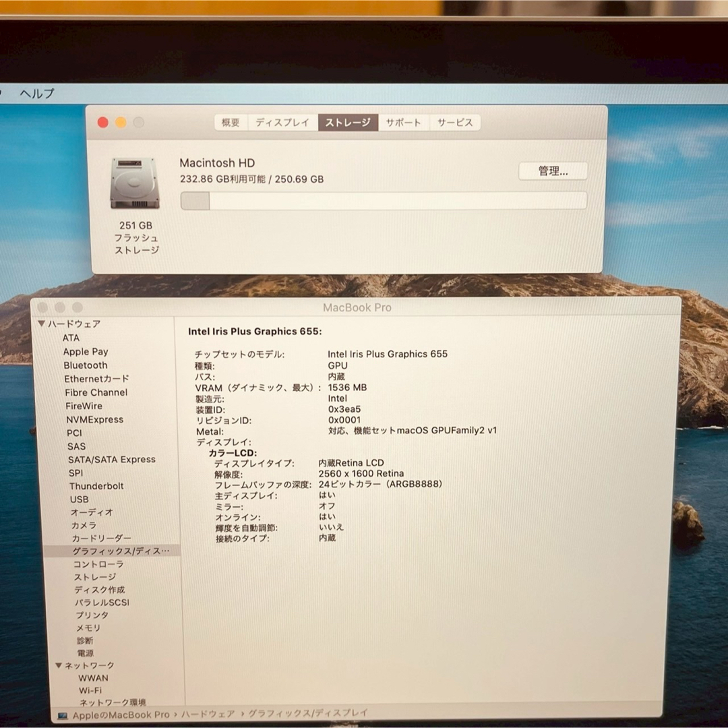Viewport: 728px width, 728px height.
Task: Select 診断 in sidebar
Action: pos(86,640)
